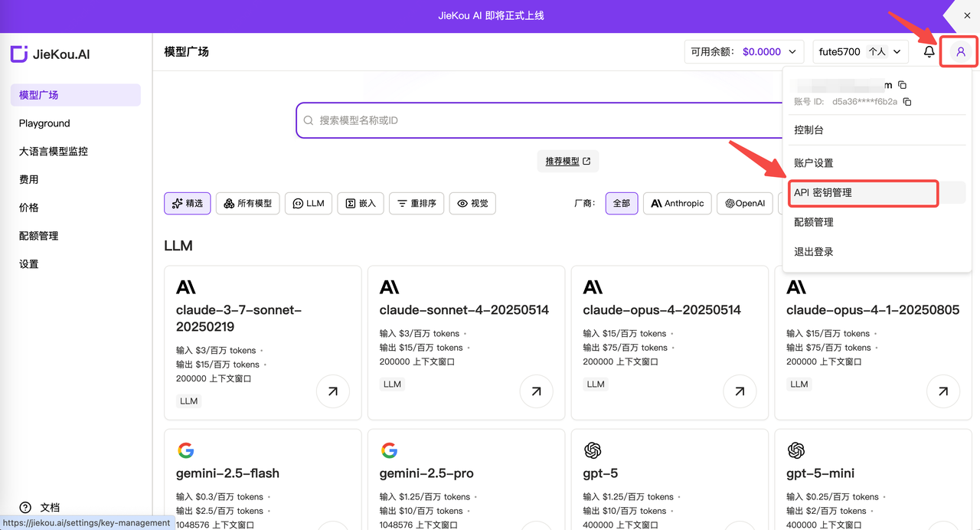This screenshot has height=530, width=980.
Task: Filter vendor by Anthropic
Action: [678, 203]
